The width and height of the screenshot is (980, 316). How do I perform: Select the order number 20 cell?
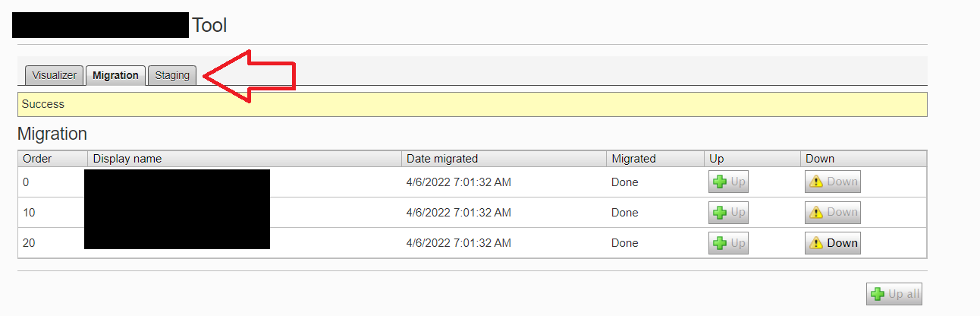pos(29,243)
